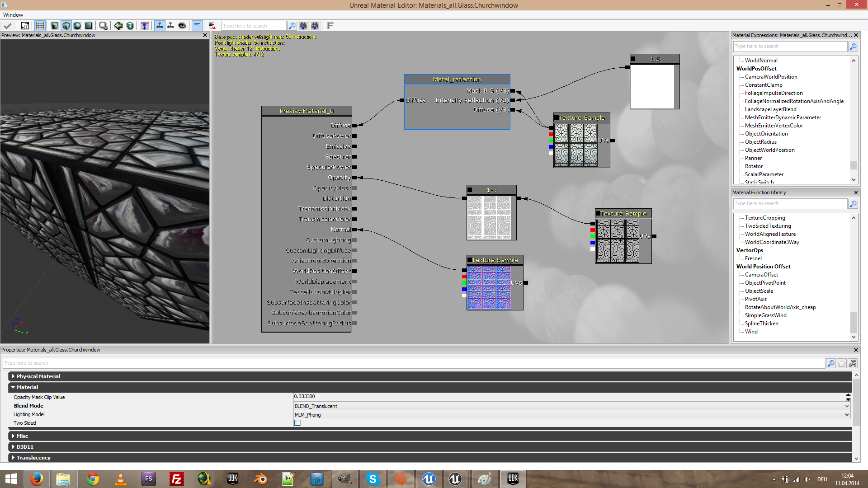The height and width of the screenshot is (488, 868).
Task: Select Rotator in expressions list
Action: coord(754,166)
